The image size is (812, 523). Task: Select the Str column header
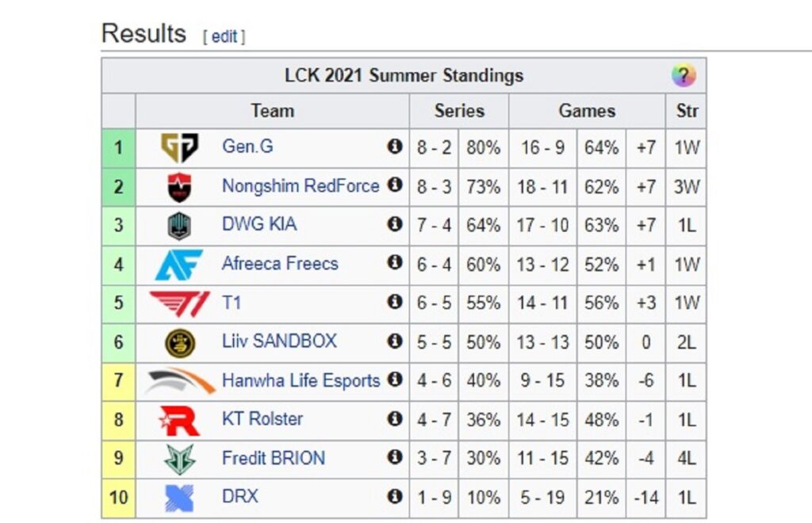[x=687, y=111]
